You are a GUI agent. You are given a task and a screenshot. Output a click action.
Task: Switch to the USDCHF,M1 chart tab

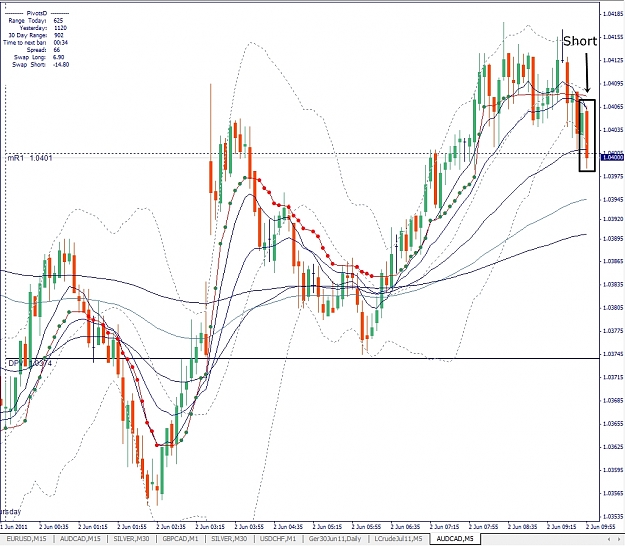point(278,539)
